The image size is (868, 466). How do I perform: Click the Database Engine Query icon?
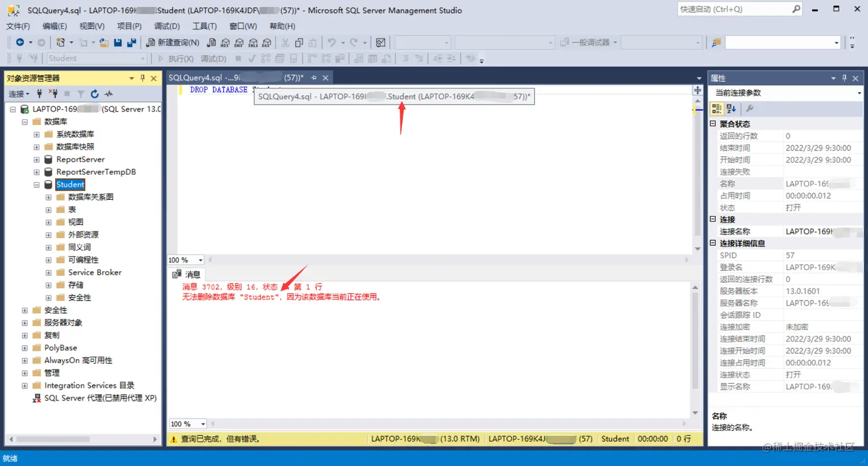click(212, 43)
